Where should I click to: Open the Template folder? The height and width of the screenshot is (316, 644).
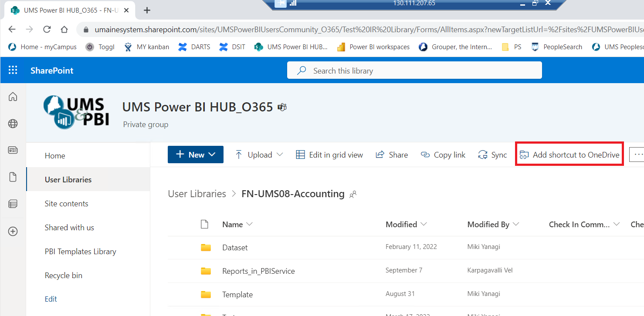(237, 295)
